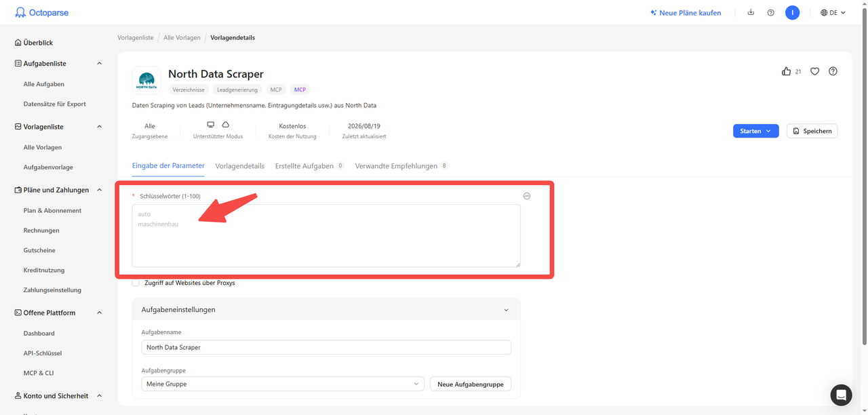Open template help question-mark icon
Image resolution: width=868 pixels, height=415 pixels.
click(x=833, y=71)
